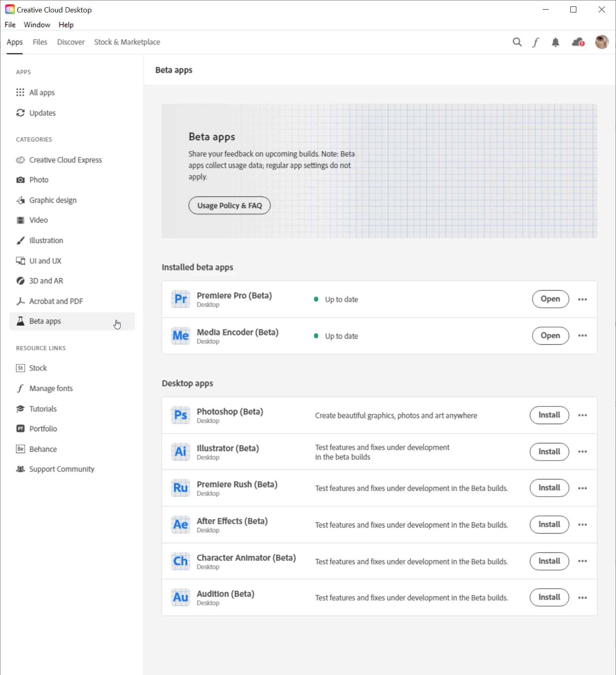
Task: Click the Media Encoder (Beta) app icon
Action: click(x=181, y=335)
